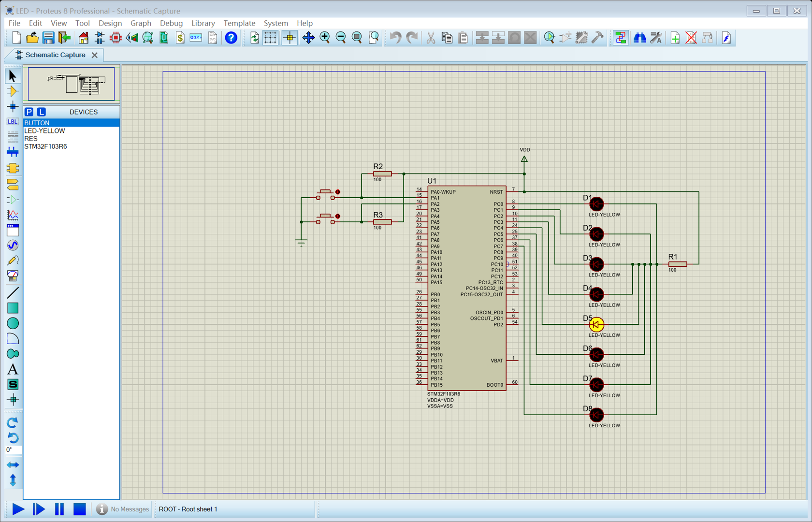Click the schematic overview thumbnail
The width and height of the screenshot is (812, 522).
click(x=72, y=84)
